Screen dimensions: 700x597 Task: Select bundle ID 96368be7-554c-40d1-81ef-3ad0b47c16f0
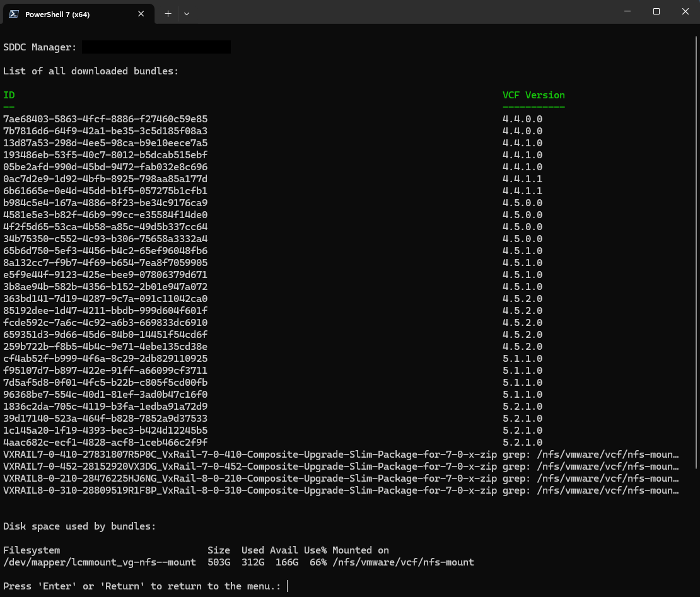[x=105, y=395]
